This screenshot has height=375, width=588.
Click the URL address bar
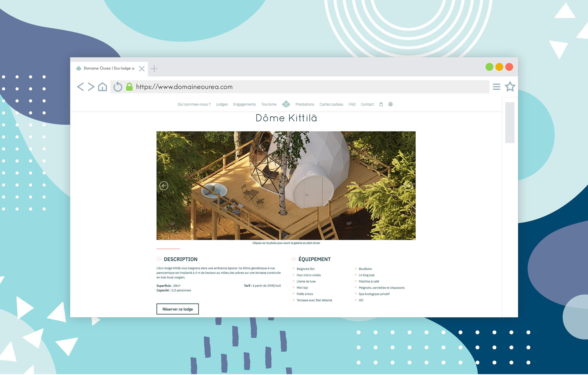(x=300, y=87)
